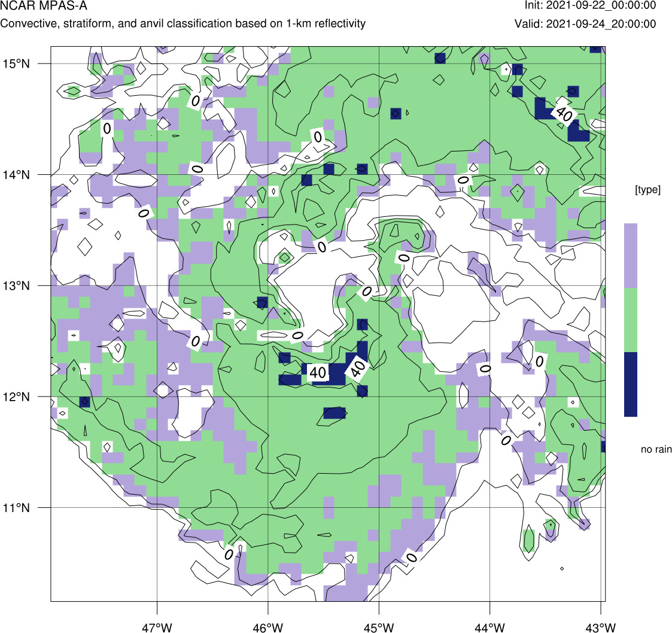Click the 47°W longitude axis label
Viewport: 672px width, 633px height.
[x=157, y=628]
